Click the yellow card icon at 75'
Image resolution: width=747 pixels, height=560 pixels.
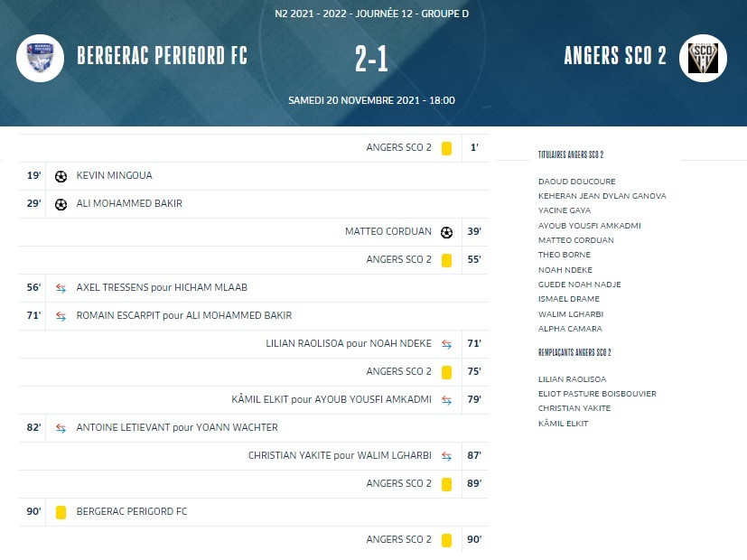point(446,372)
